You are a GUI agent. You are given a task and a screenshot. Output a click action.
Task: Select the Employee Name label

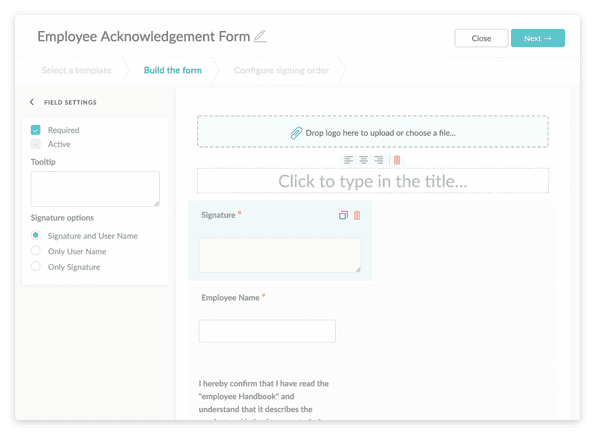click(230, 298)
